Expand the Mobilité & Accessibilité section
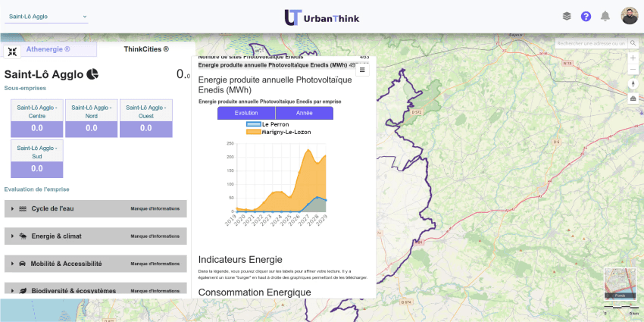Screen dimensions: 644x322 click(95, 264)
